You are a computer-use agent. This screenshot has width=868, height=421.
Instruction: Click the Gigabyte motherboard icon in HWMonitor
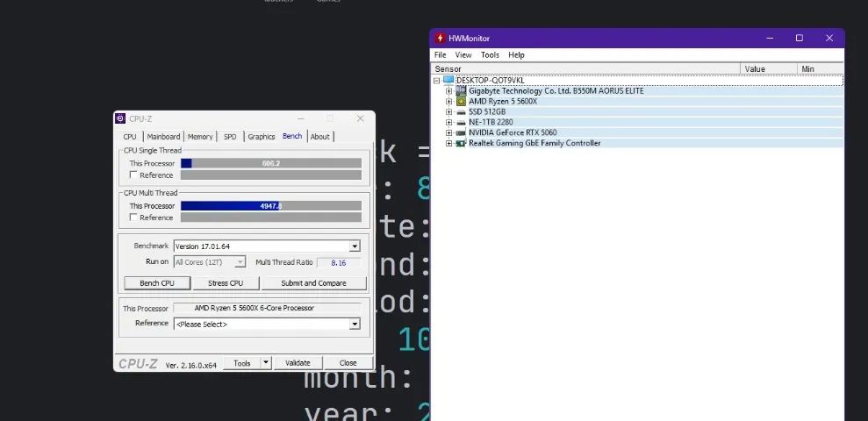pos(461,90)
